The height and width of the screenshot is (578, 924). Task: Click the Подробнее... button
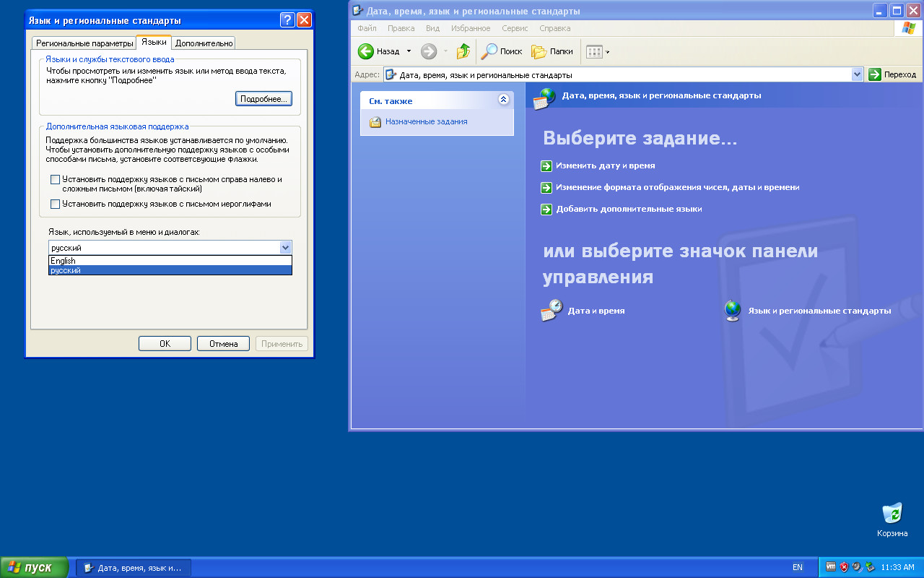tap(263, 99)
